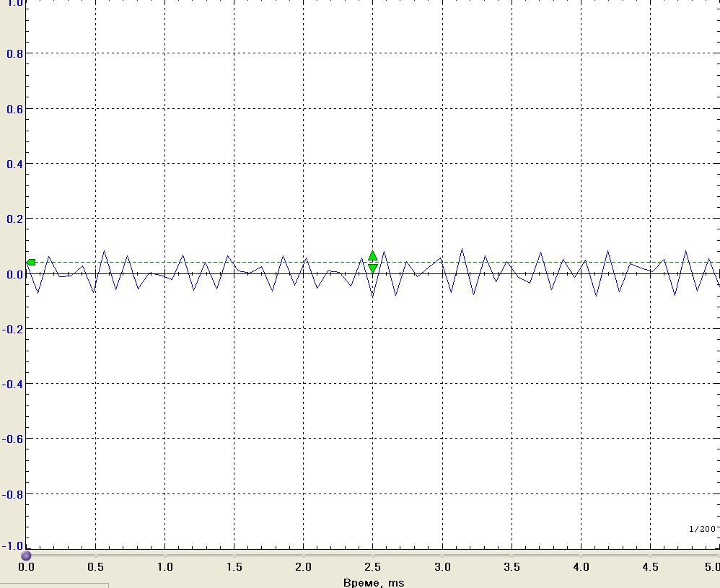Click the 1.0 time axis label
The image size is (720, 588).
coord(164,567)
